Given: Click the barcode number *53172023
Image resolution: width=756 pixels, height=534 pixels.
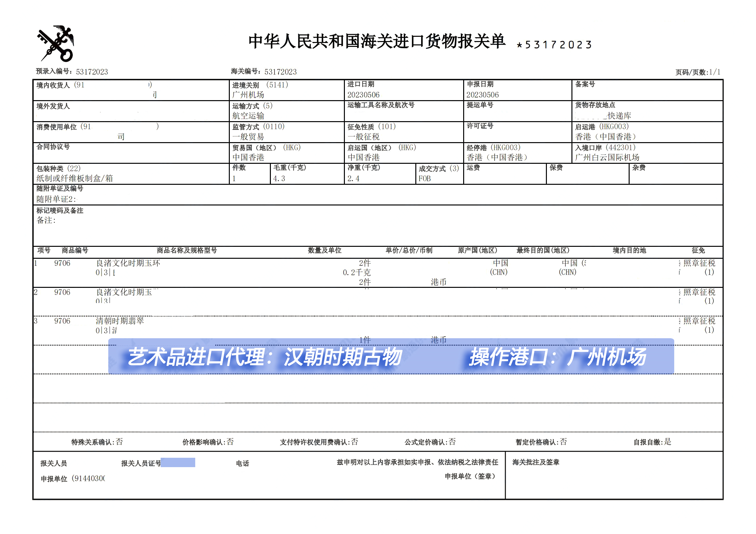Looking at the screenshot, I should pos(555,45).
